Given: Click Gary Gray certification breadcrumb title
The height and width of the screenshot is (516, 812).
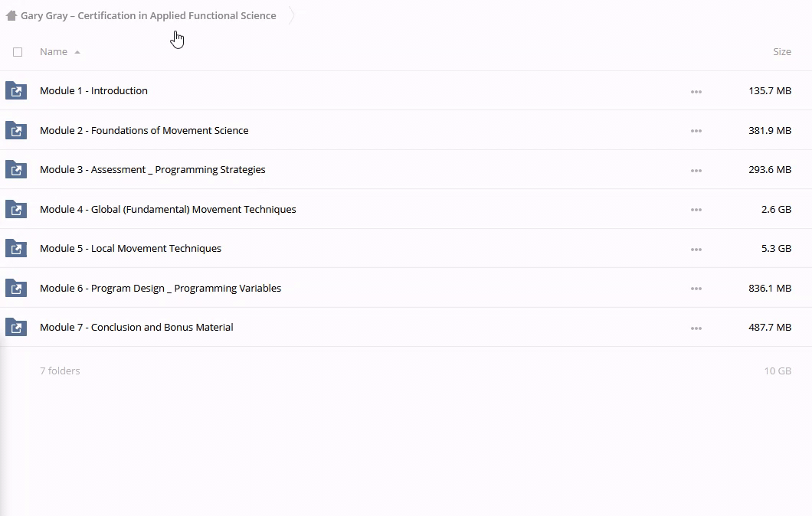Looking at the screenshot, I should point(149,15).
